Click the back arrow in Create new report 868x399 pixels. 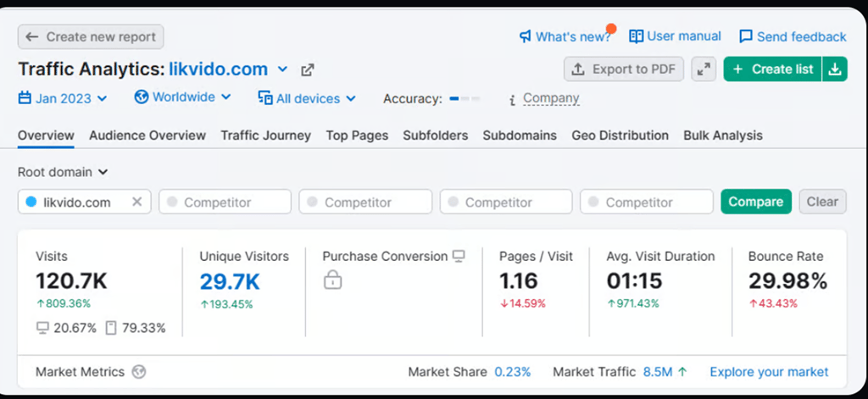coord(31,37)
